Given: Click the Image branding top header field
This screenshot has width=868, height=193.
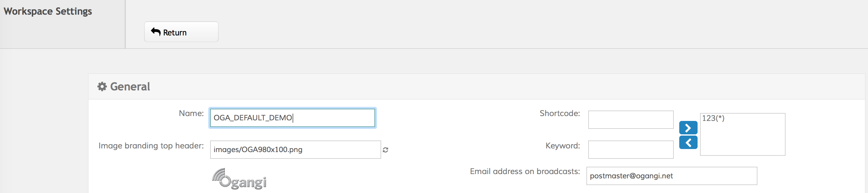Looking at the screenshot, I should pos(295,150).
